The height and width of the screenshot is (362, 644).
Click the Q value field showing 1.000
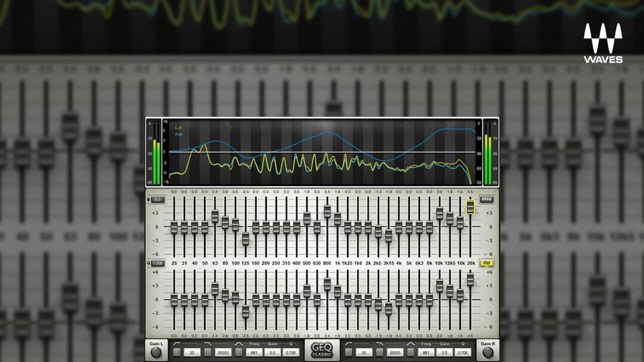tap(157, 263)
